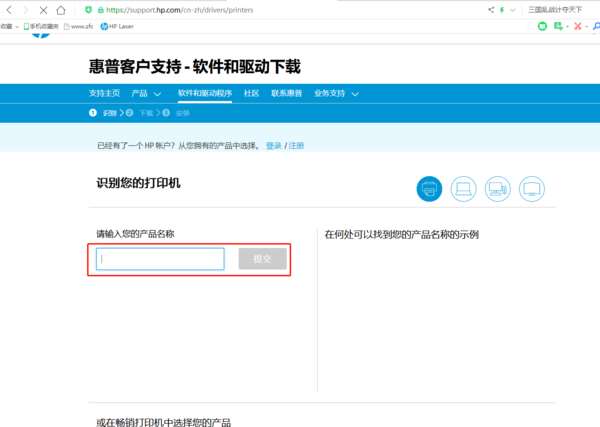Click green circular extension icon in toolbar

click(542, 26)
